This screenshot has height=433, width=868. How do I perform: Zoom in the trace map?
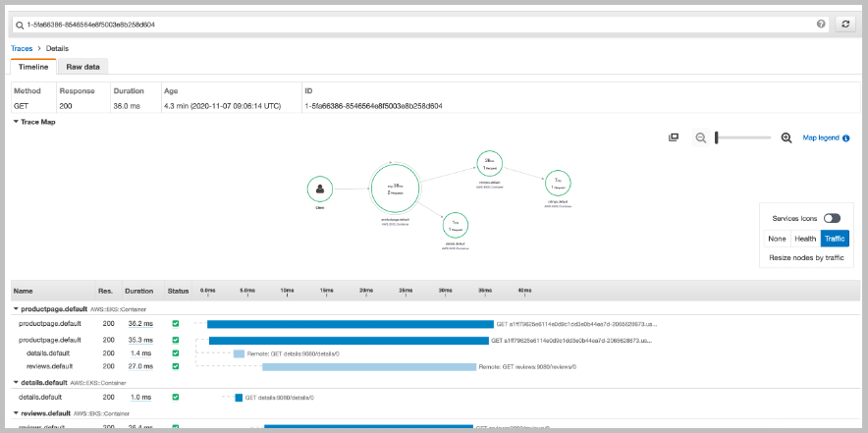pos(787,137)
